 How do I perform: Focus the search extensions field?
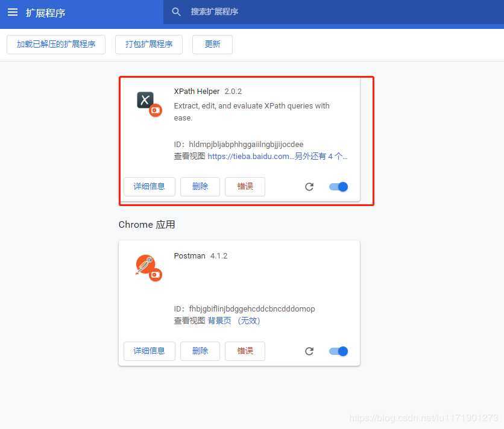pos(333,12)
